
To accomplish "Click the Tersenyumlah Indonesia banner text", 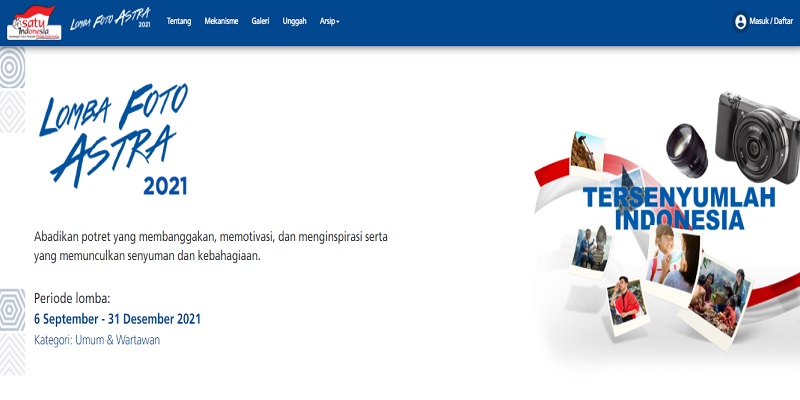I will pyautogui.click(x=679, y=208).
